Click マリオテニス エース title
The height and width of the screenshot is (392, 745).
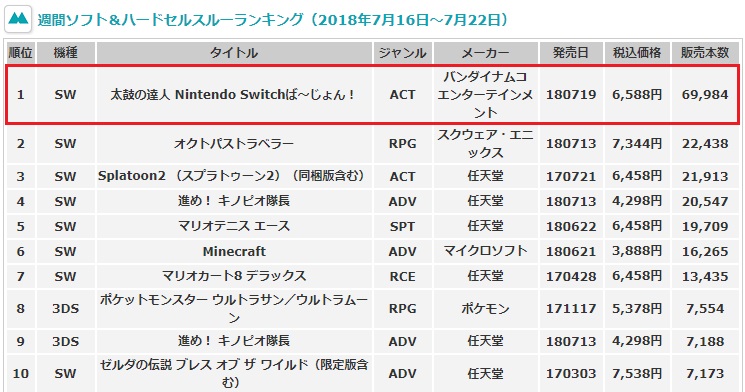[234, 226]
